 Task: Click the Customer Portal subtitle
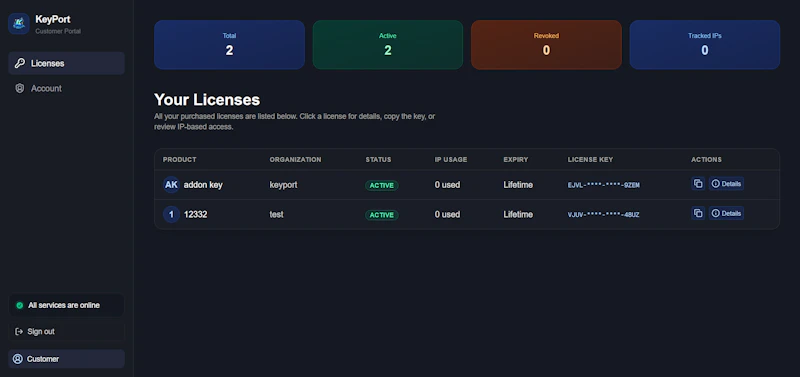point(58,31)
